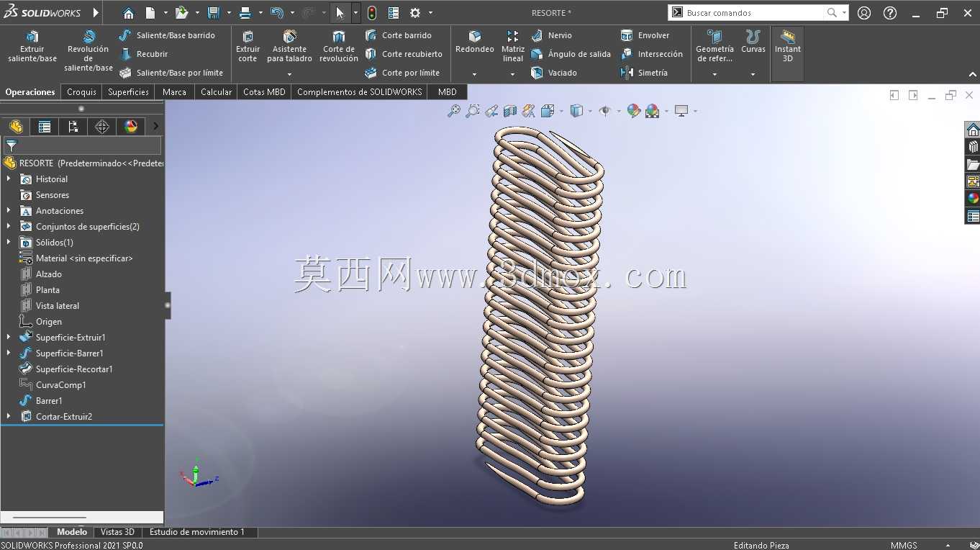Screen dimensions: 980x550
Task: Click the Recubrir tool
Action: [x=143, y=54]
